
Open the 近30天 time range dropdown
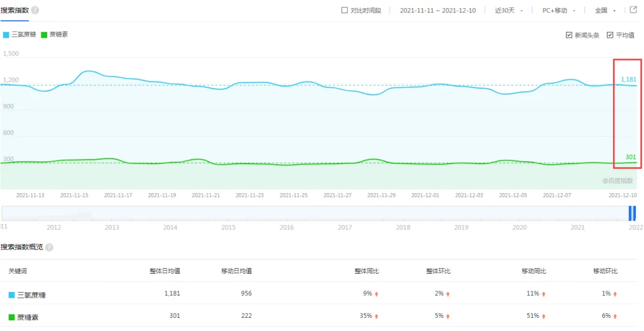click(x=509, y=10)
